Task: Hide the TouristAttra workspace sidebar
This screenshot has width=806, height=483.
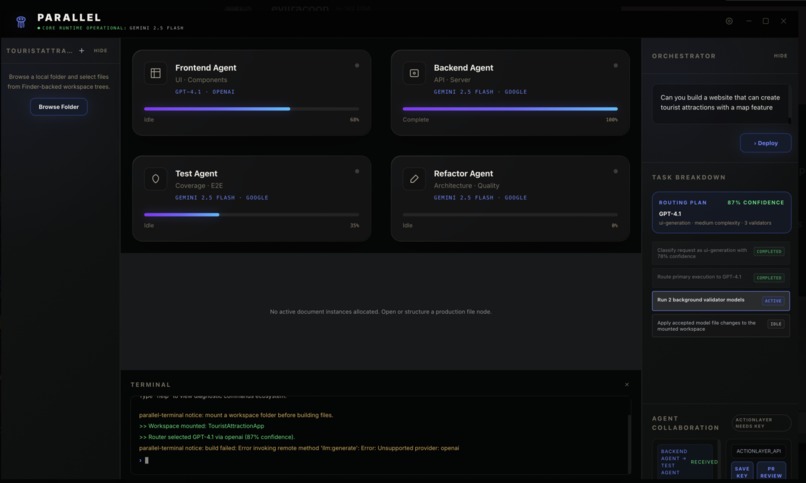Action: [100, 50]
